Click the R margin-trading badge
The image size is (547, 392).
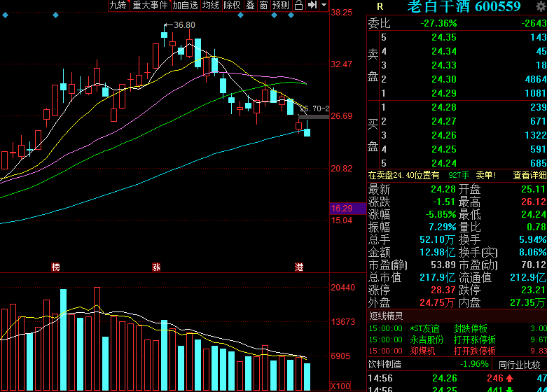[380, 6]
